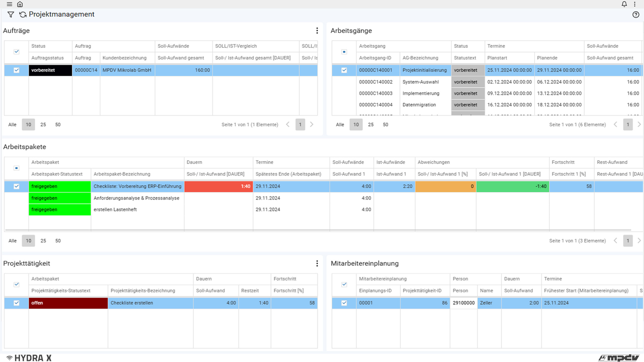Set Arbeitspakete page size to 25
The image size is (644, 362).
pyautogui.click(x=43, y=241)
